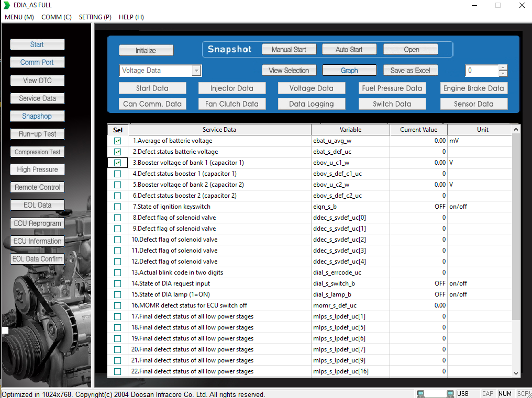Screen dimensions: 532x398
Task: Open the HELP (H) menu
Action: pyautogui.click(x=131, y=17)
